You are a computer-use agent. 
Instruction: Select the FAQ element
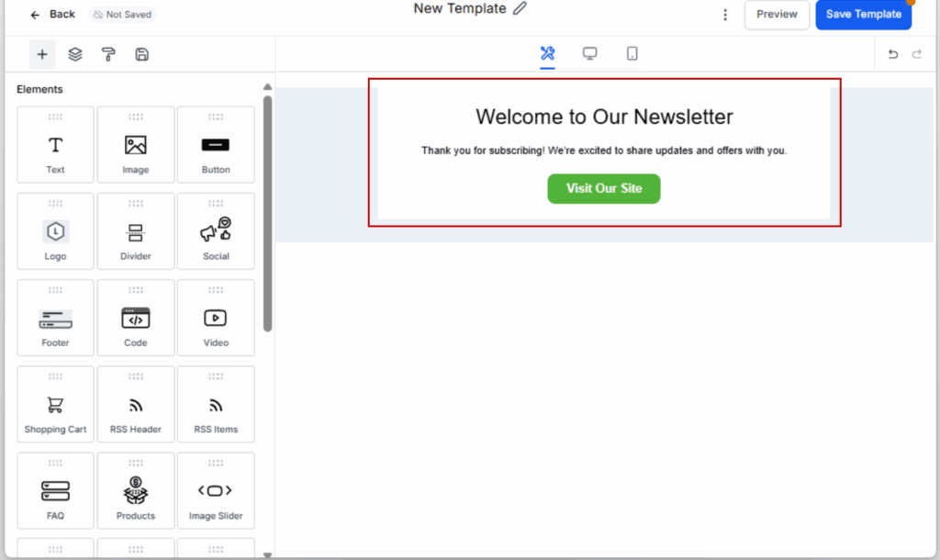(55, 490)
